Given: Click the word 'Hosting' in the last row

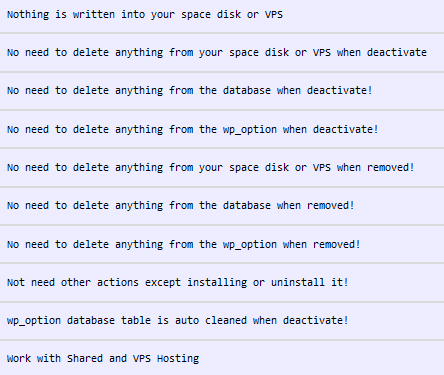Looking at the screenshot, I should [178, 359].
